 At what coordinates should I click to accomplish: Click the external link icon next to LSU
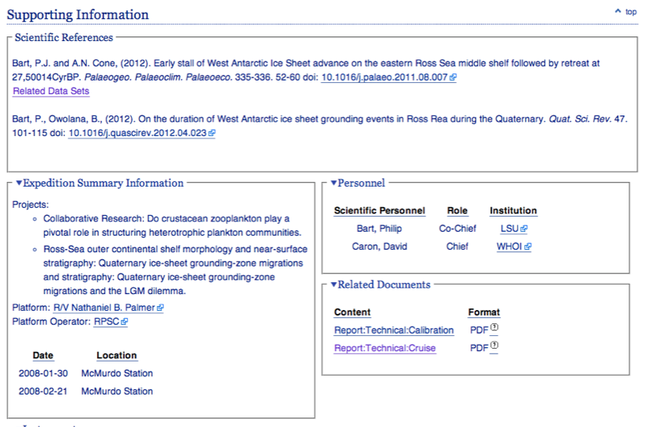526,229
